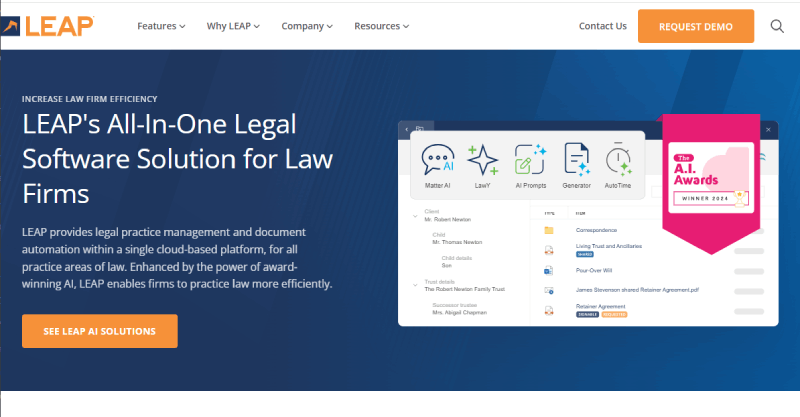Select the Matter AI speech-bubble icon
This screenshot has height=417, width=800.
click(438, 160)
